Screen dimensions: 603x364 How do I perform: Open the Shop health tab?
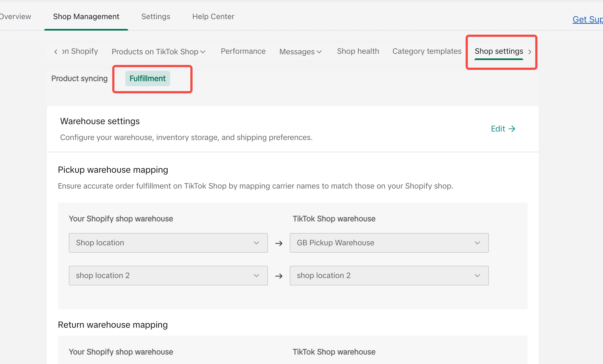tap(358, 51)
